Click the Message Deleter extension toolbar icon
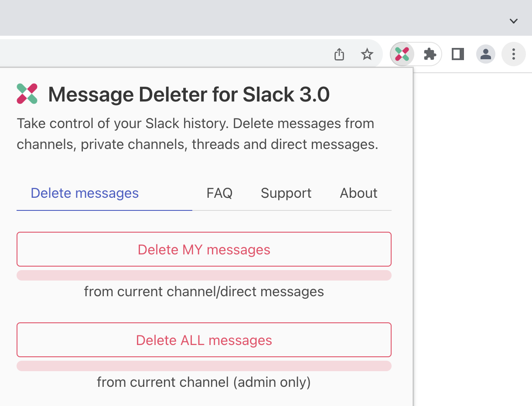532x406 pixels. 402,54
